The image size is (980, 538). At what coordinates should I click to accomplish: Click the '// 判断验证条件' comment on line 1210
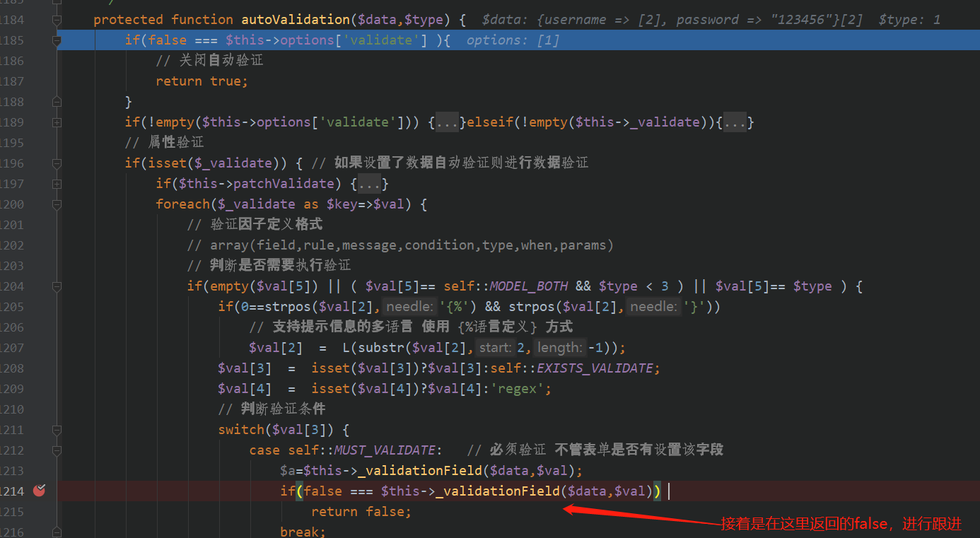pos(272,409)
